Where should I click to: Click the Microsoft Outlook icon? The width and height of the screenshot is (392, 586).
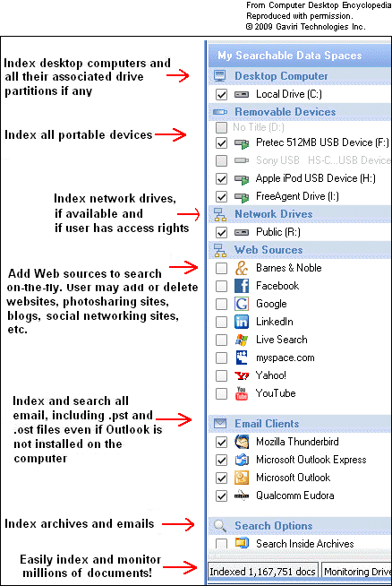tap(242, 478)
